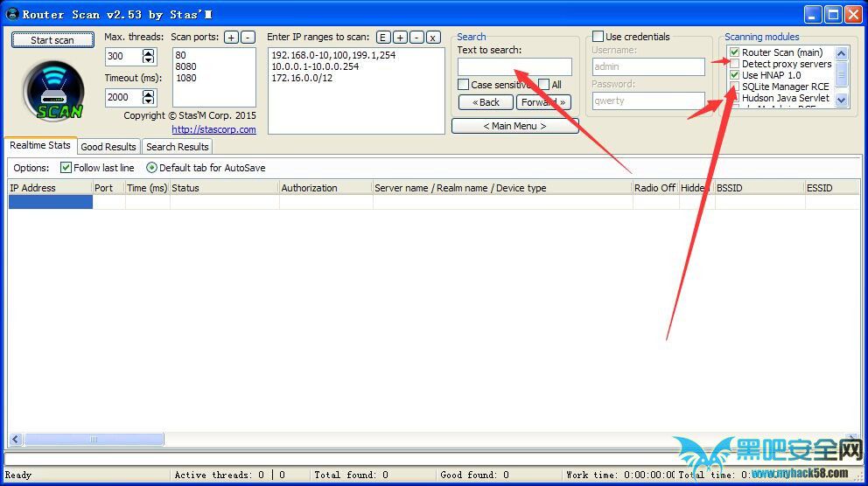This screenshot has width=868, height=486.
Task: Sort by Time (ms) column header
Action: tap(147, 188)
